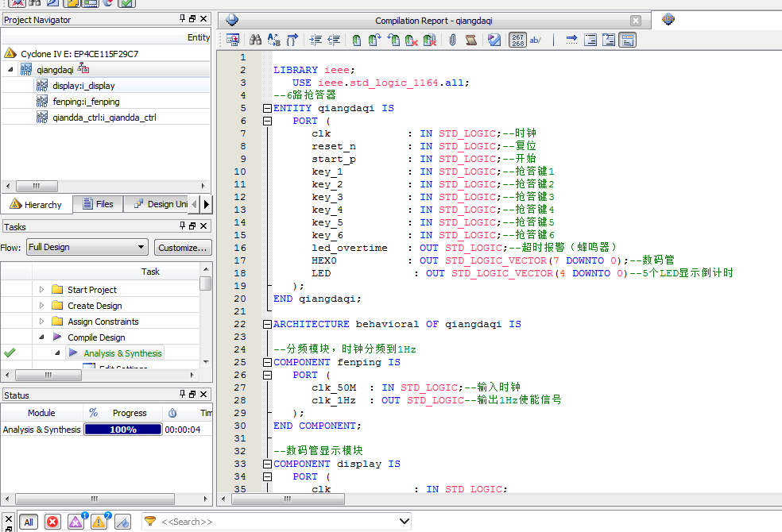The image size is (782, 532).
Task: Click the 100% compilation progress bar
Action: pyautogui.click(x=122, y=430)
